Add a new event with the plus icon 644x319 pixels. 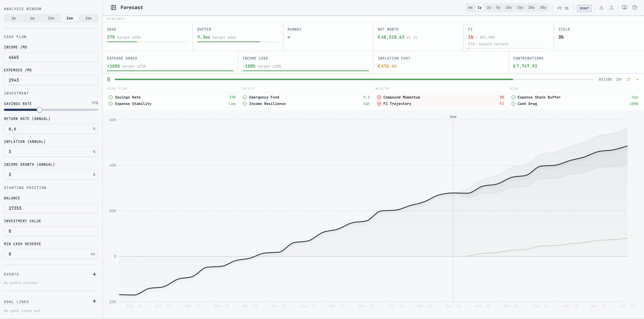tap(95, 274)
